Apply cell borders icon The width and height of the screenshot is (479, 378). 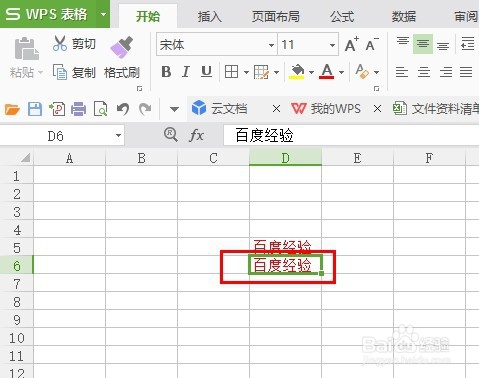click(231, 72)
